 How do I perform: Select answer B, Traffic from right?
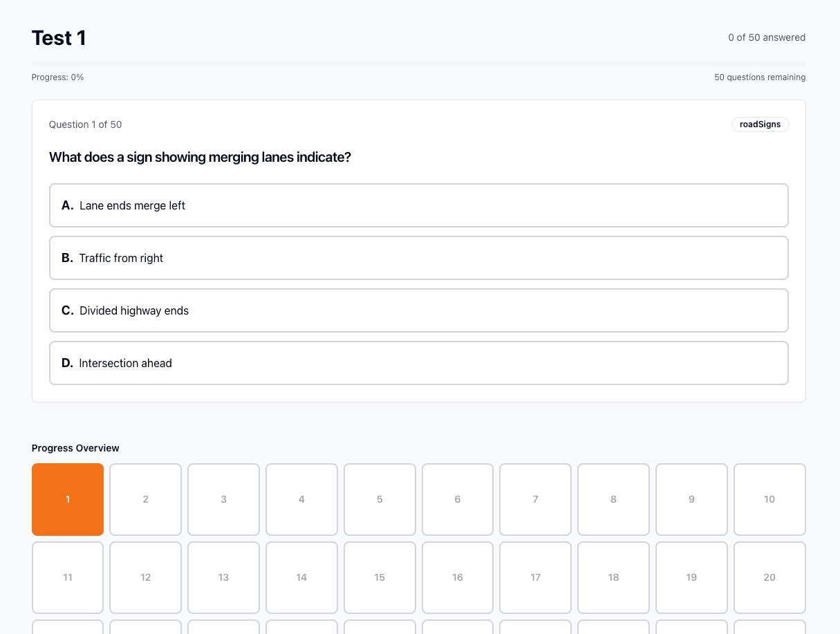[x=418, y=258]
